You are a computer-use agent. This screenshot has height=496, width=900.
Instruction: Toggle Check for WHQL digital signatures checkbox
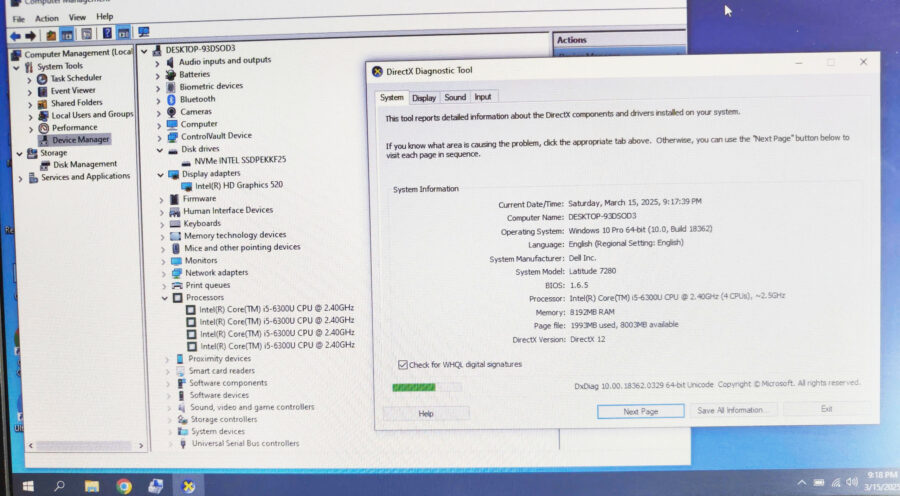(402, 365)
